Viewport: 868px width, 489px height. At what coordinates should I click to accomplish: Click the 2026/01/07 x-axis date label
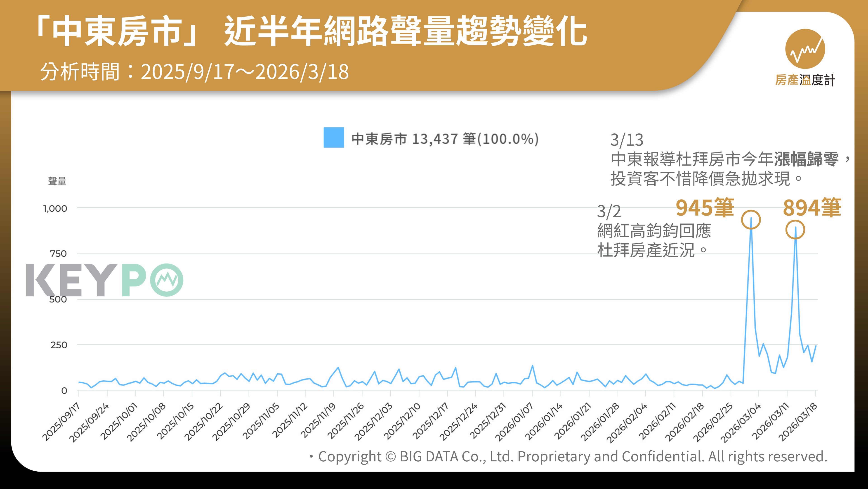coord(514,422)
